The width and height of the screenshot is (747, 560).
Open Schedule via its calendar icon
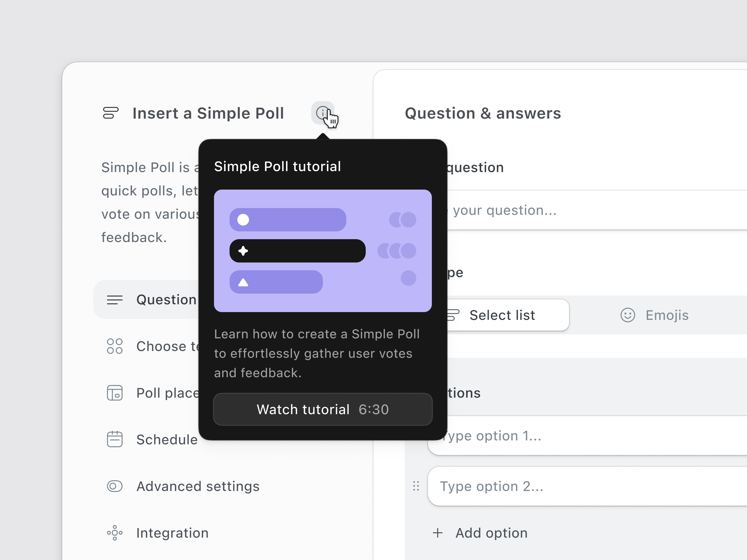coord(115,439)
